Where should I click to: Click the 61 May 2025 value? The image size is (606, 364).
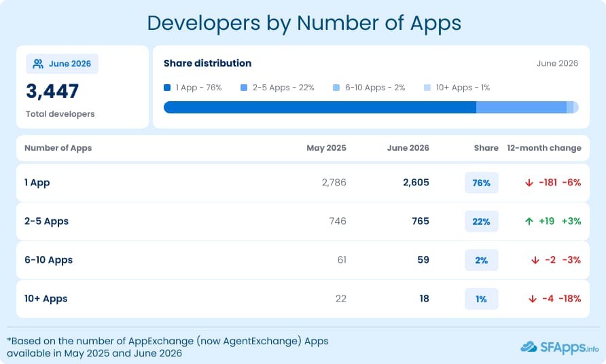tap(342, 259)
